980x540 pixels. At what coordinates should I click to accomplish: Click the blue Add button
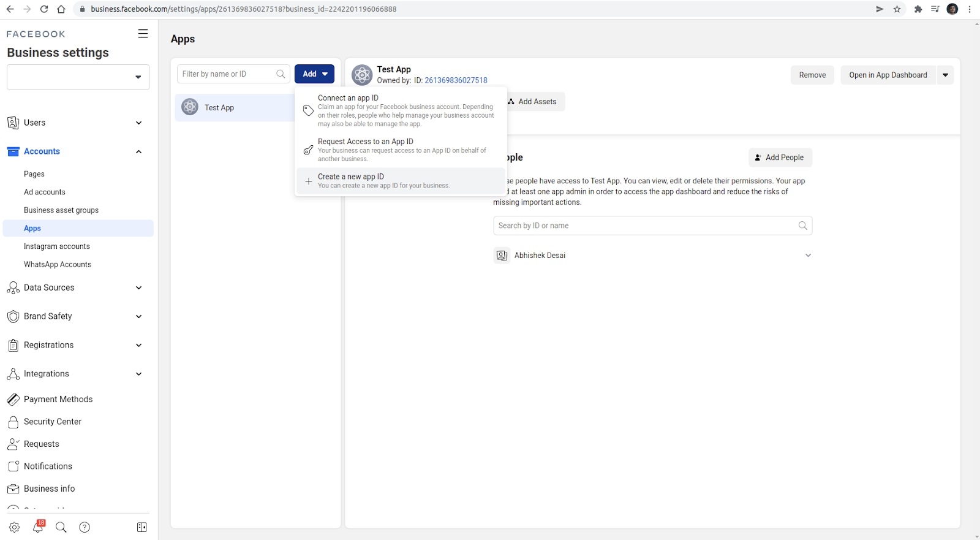[314, 74]
